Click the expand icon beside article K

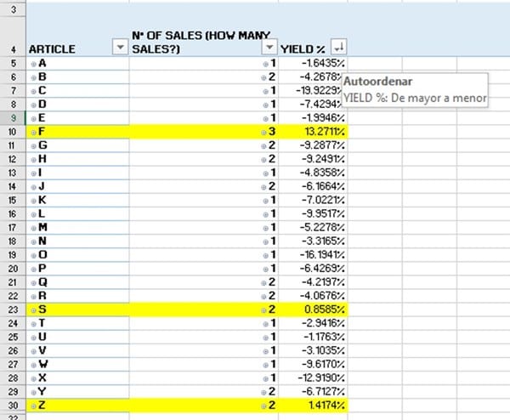tap(33, 201)
